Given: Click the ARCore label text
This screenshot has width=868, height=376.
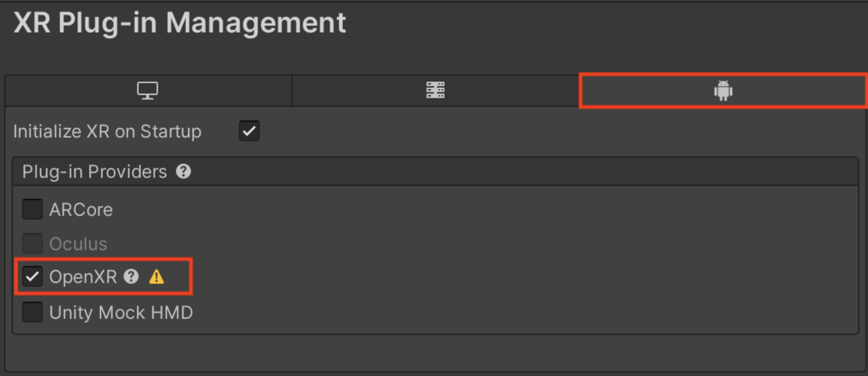Looking at the screenshot, I should click(81, 210).
